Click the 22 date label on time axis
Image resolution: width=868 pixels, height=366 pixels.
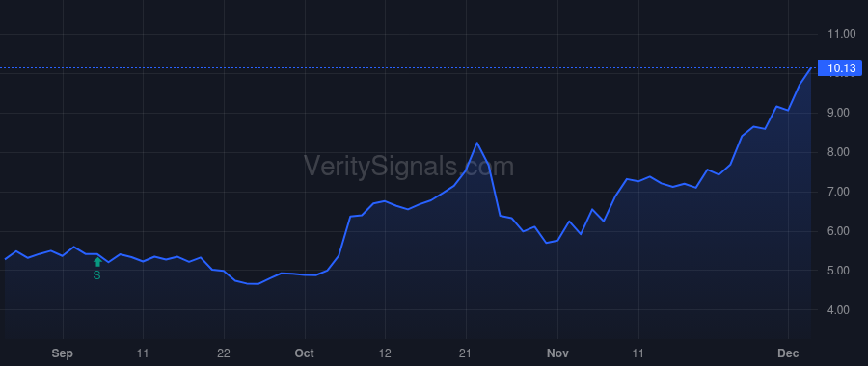coord(224,353)
